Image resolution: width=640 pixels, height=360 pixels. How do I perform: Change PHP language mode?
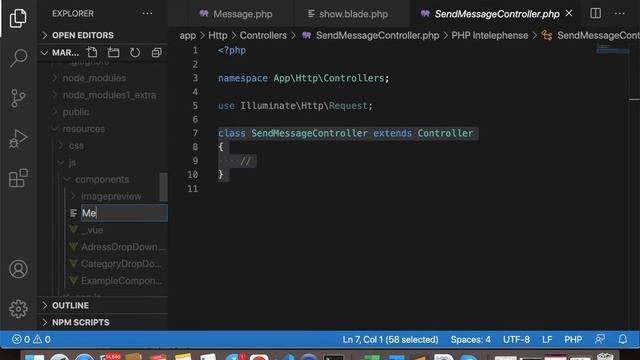(x=573, y=340)
